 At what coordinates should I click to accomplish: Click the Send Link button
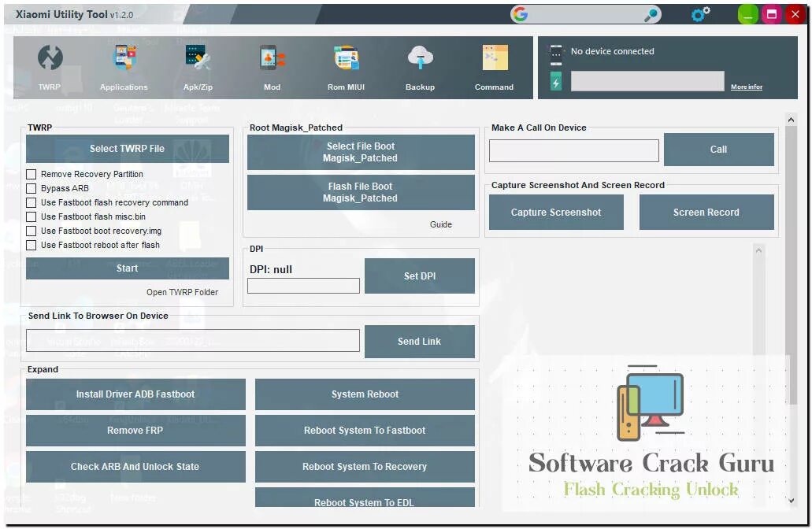click(420, 342)
